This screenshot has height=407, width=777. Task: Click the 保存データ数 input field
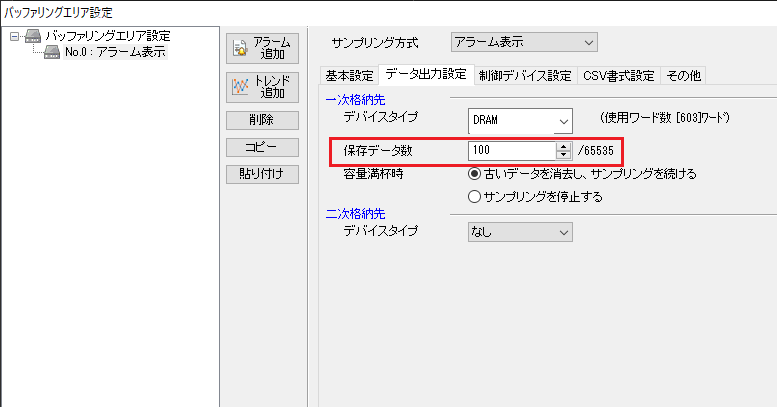point(511,151)
